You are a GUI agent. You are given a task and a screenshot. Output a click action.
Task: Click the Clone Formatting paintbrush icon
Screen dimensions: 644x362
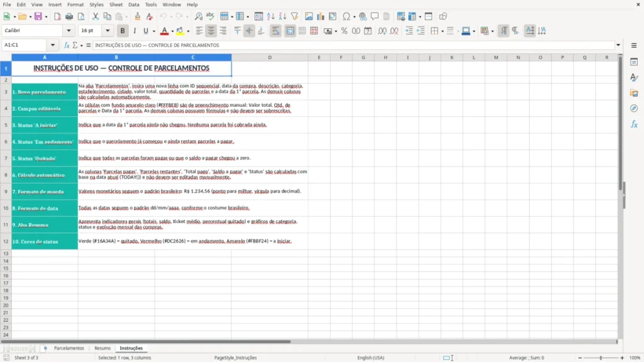[x=138, y=16]
